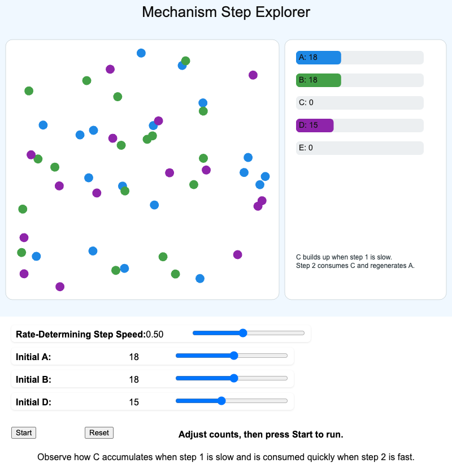Click the Mechanism Step Explorer title

point(226,12)
